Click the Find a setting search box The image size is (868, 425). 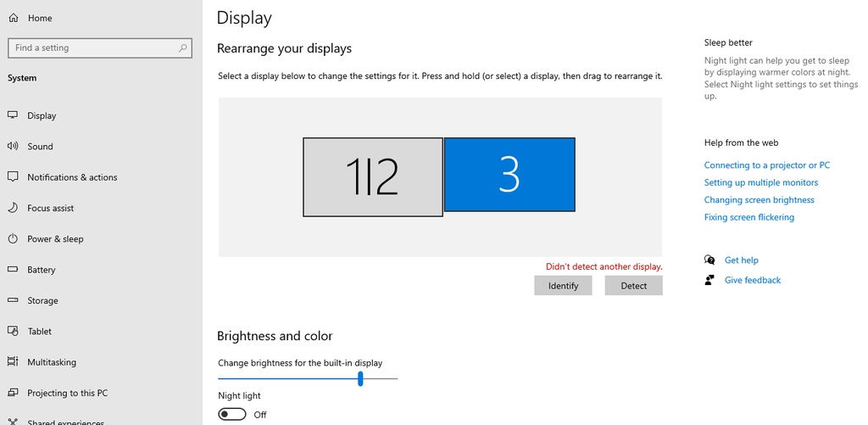[93, 48]
